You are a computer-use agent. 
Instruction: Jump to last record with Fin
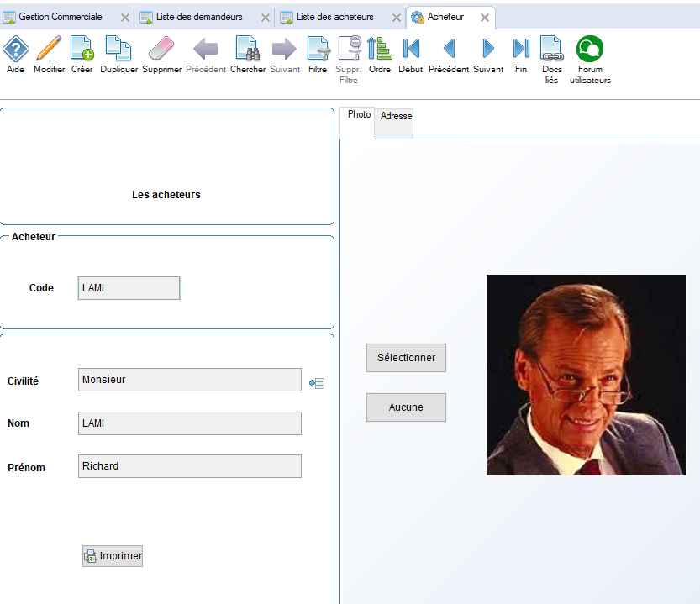(521, 48)
